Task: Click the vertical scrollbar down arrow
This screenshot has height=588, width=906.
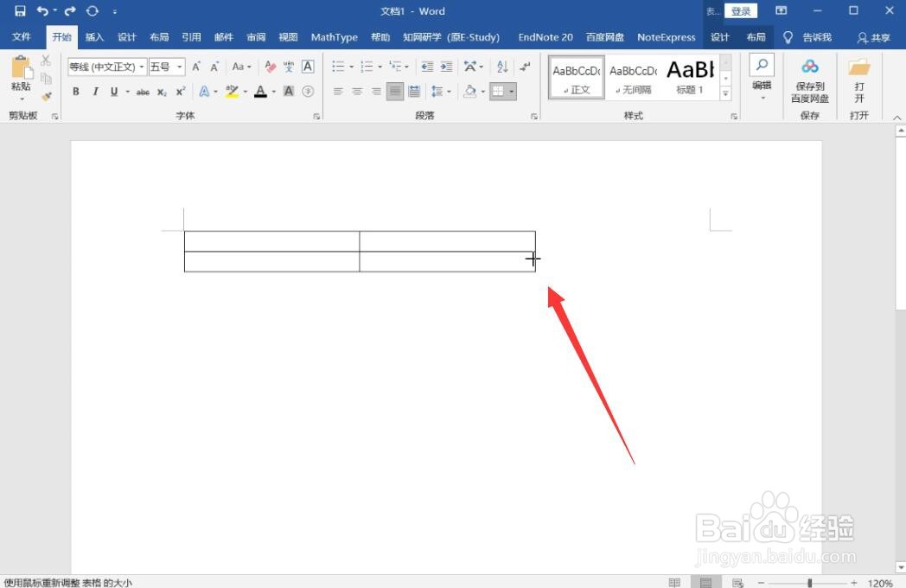Action: (900, 567)
